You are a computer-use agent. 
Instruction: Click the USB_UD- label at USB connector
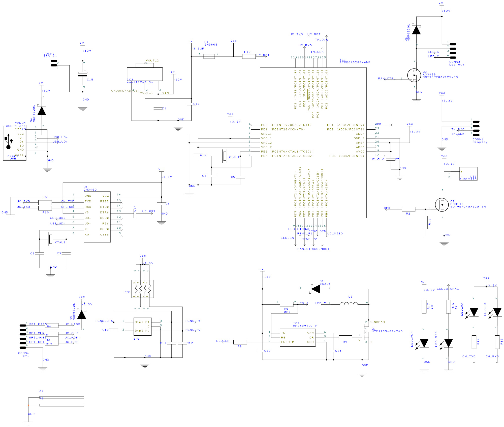(60, 137)
